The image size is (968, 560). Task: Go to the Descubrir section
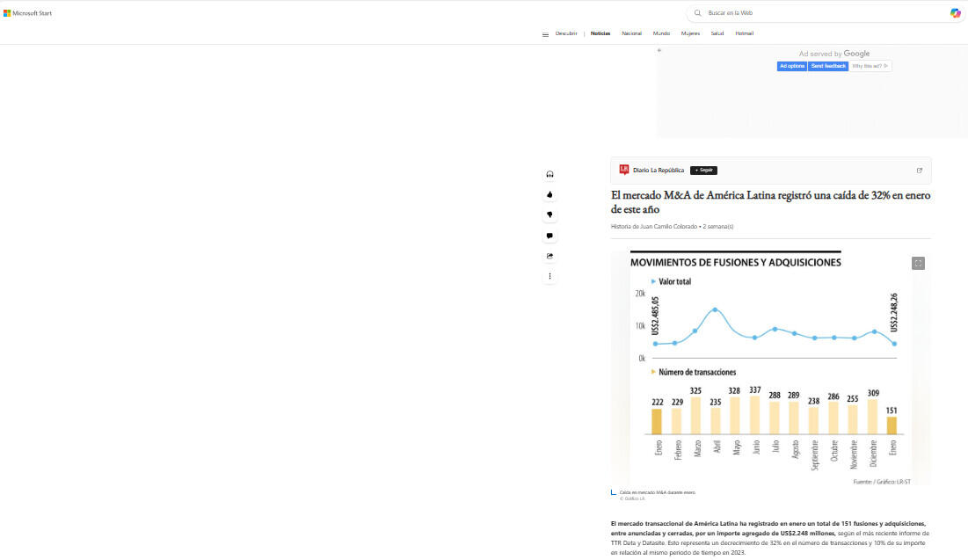tap(566, 33)
